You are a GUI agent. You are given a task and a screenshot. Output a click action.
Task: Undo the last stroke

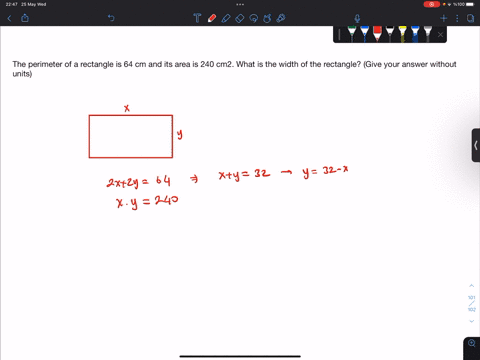(111, 18)
